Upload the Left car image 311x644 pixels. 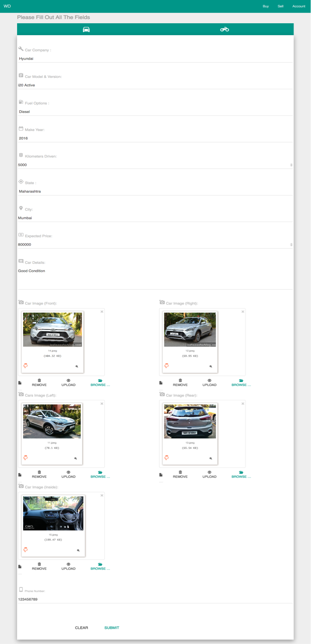pyautogui.click(x=69, y=475)
